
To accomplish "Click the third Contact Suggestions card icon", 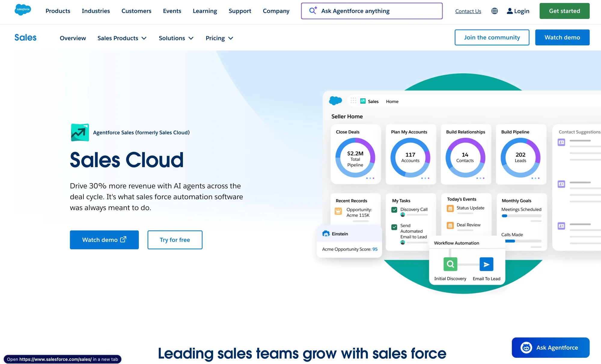I will coord(561,226).
